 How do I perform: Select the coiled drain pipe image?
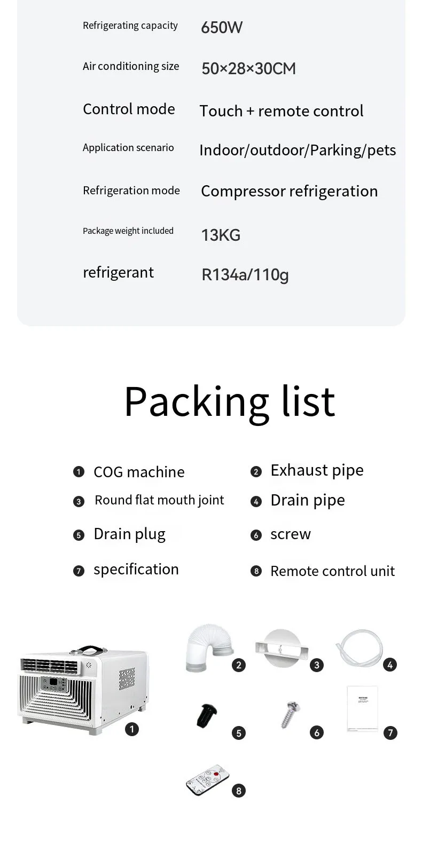pos(359,648)
